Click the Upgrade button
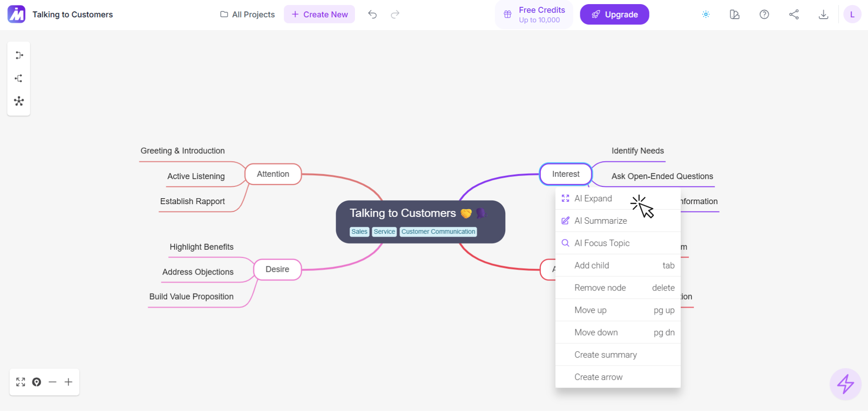 tap(614, 15)
